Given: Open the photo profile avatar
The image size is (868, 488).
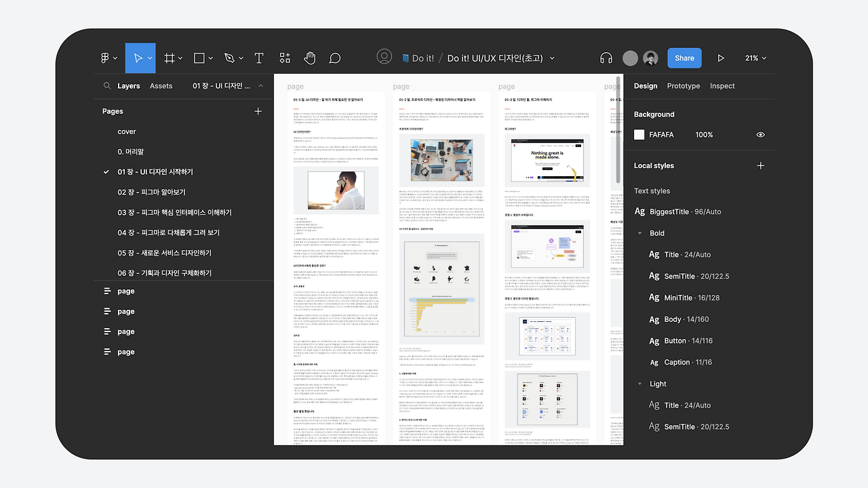Looking at the screenshot, I should click(650, 58).
